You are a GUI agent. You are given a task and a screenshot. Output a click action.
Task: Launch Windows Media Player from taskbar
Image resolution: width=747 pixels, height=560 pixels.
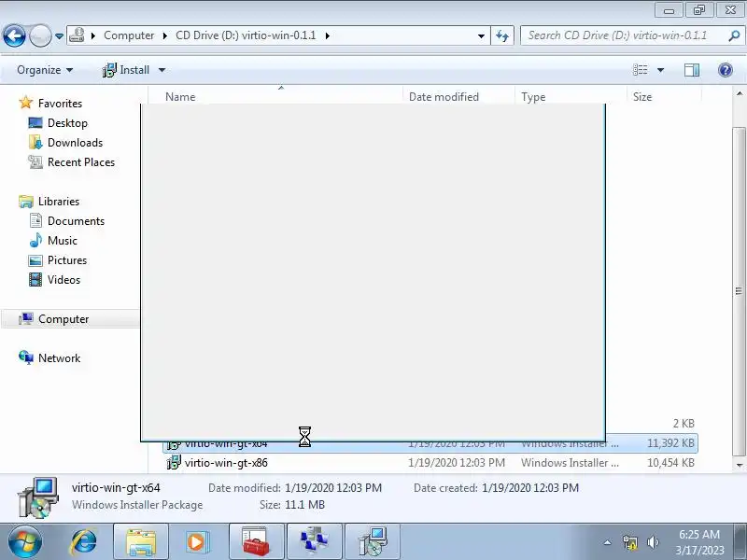click(x=197, y=542)
